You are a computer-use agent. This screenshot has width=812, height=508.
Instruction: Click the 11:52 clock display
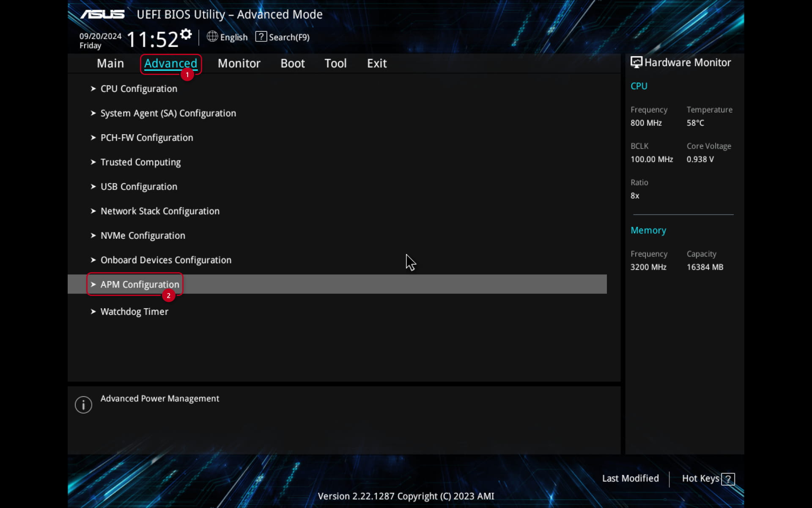(x=153, y=39)
